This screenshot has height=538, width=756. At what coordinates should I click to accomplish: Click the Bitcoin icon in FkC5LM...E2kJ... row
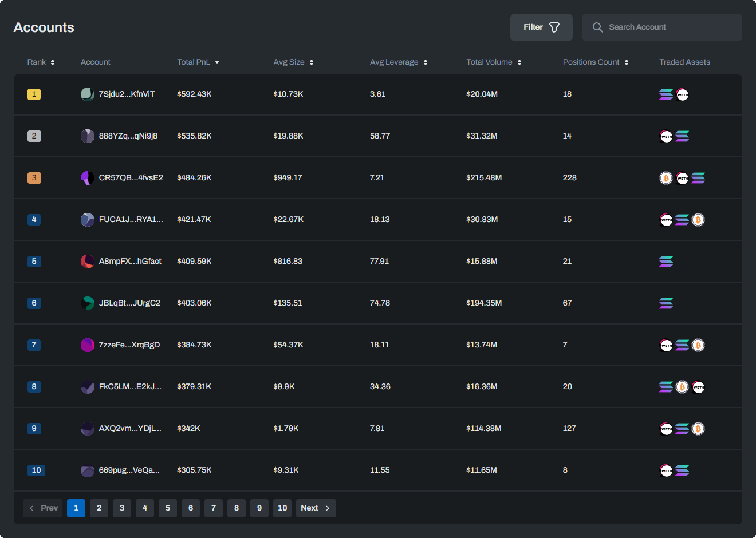[682, 387]
